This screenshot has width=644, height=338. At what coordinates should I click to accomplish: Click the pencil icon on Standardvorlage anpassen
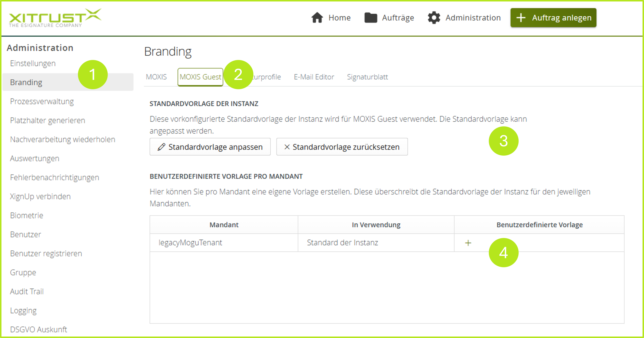(x=161, y=146)
